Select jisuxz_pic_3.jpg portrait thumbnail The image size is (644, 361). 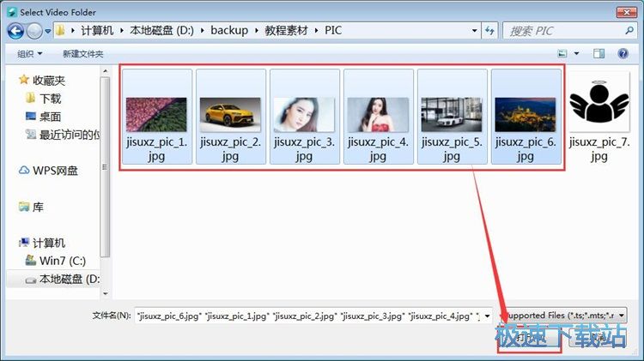coord(304,117)
